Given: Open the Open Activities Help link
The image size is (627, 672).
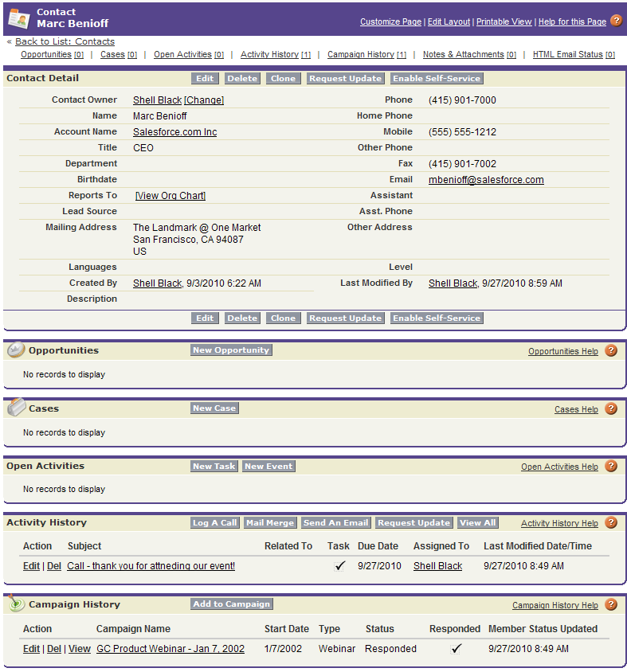Looking at the screenshot, I should point(559,467).
